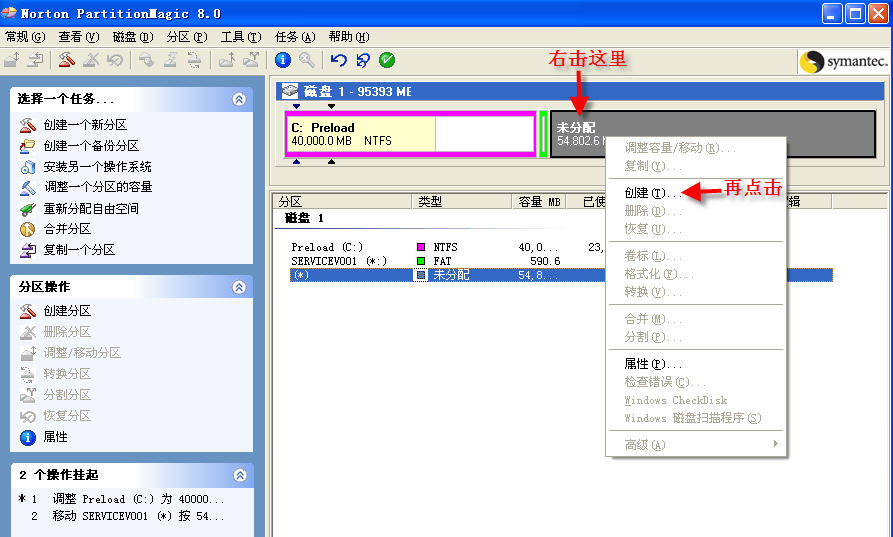The width and height of the screenshot is (893, 537).
Task: Open the 磁盘(D) menu
Action: coord(133,37)
